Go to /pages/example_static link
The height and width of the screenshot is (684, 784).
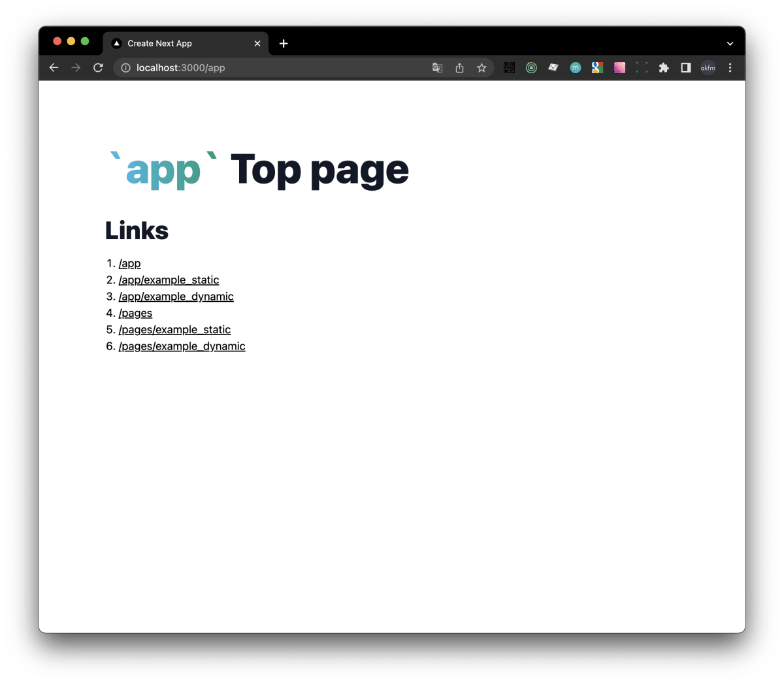point(174,330)
